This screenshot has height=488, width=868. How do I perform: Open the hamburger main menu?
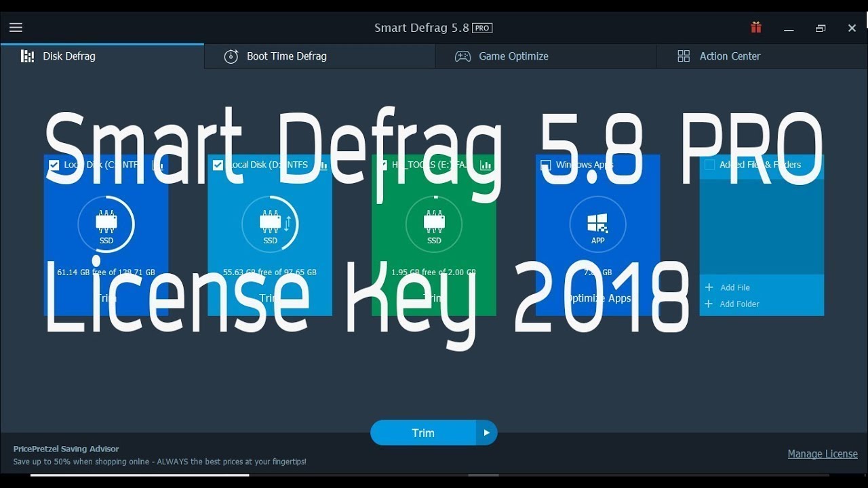(x=16, y=28)
